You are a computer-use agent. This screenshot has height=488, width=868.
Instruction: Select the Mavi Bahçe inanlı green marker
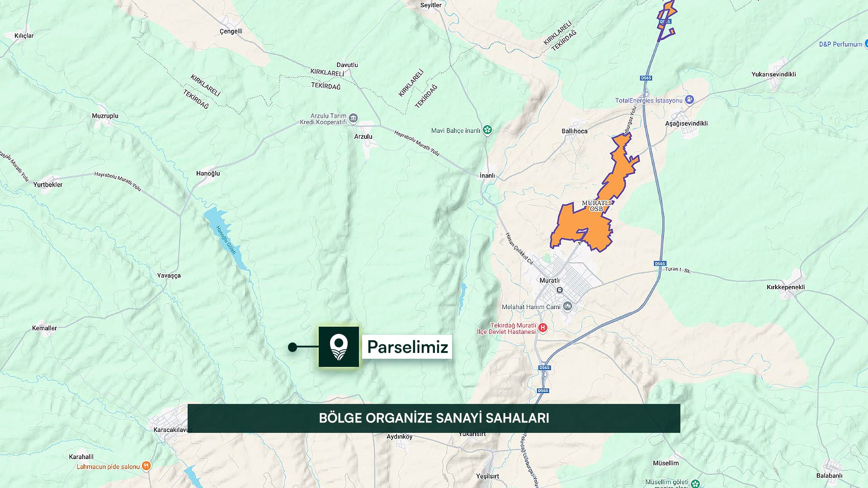point(487,130)
